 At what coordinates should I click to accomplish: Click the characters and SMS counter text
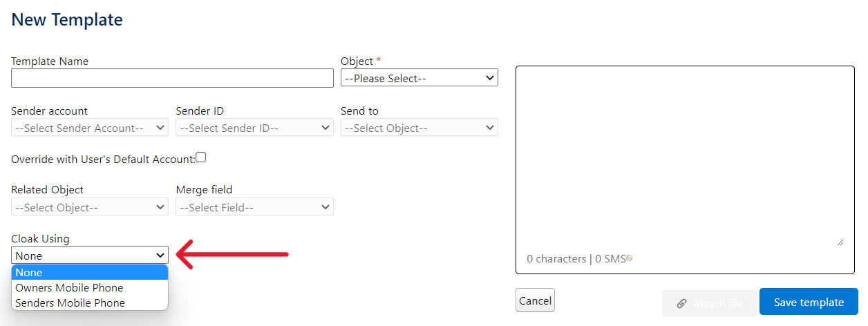point(576,258)
